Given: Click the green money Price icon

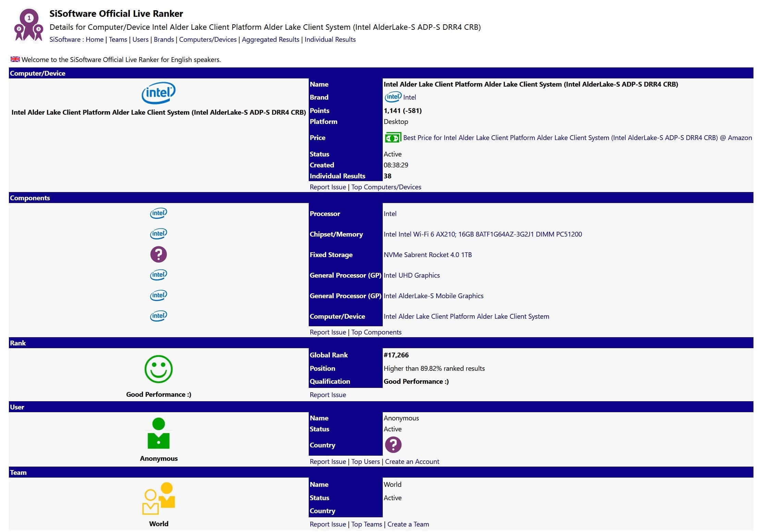Looking at the screenshot, I should (392, 138).
